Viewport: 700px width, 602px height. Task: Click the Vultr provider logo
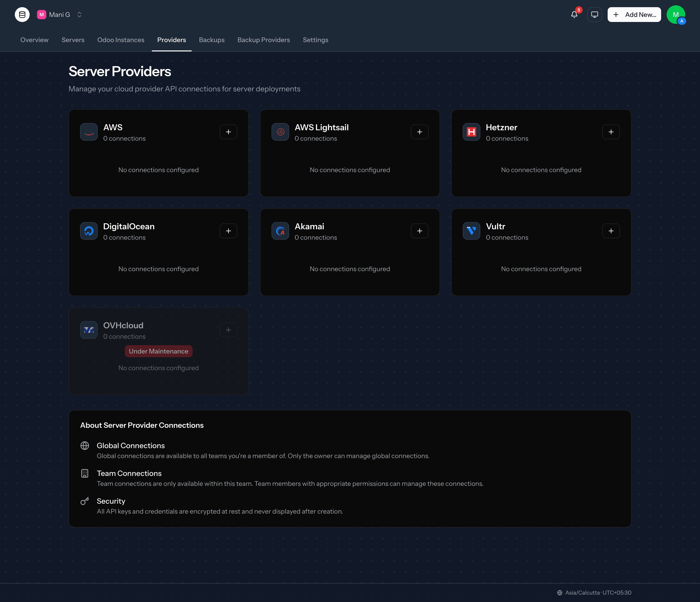(x=472, y=231)
